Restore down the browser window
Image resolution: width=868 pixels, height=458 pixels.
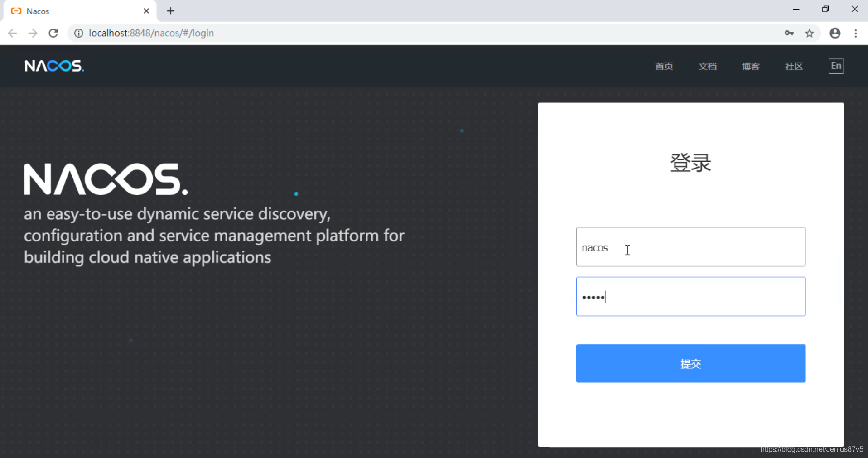(825, 9)
